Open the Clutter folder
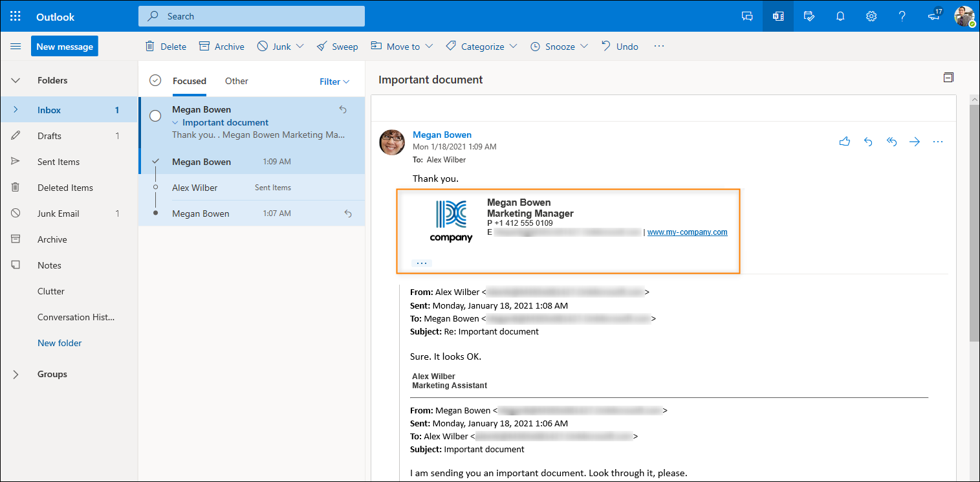Screen dimensions: 980x482 coord(69,291)
